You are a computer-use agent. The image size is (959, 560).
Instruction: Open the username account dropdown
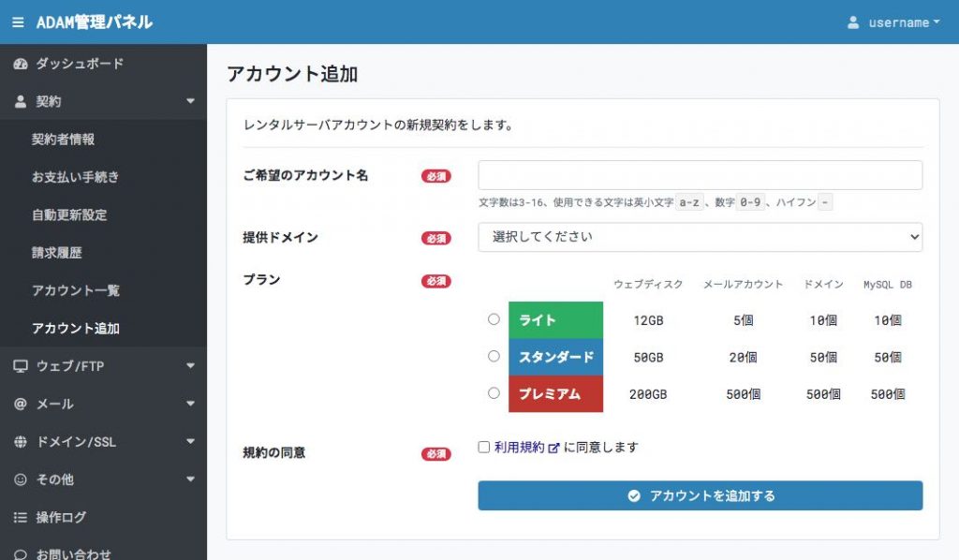pos(893,22)
